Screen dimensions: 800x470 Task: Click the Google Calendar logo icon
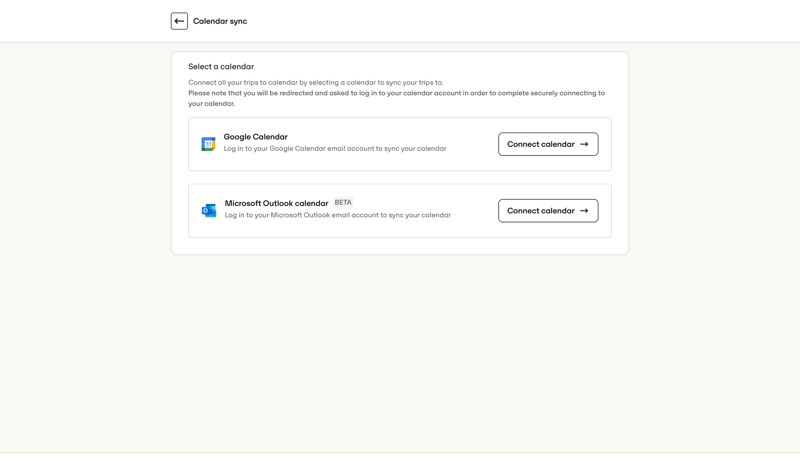(x=208, y=144)
